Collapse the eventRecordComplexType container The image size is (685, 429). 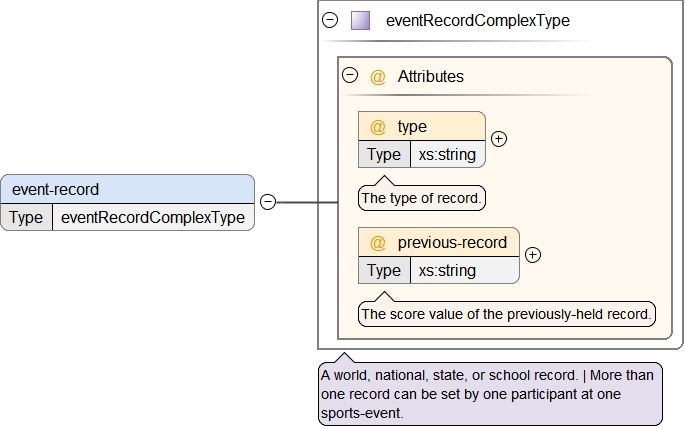(330, 20)
